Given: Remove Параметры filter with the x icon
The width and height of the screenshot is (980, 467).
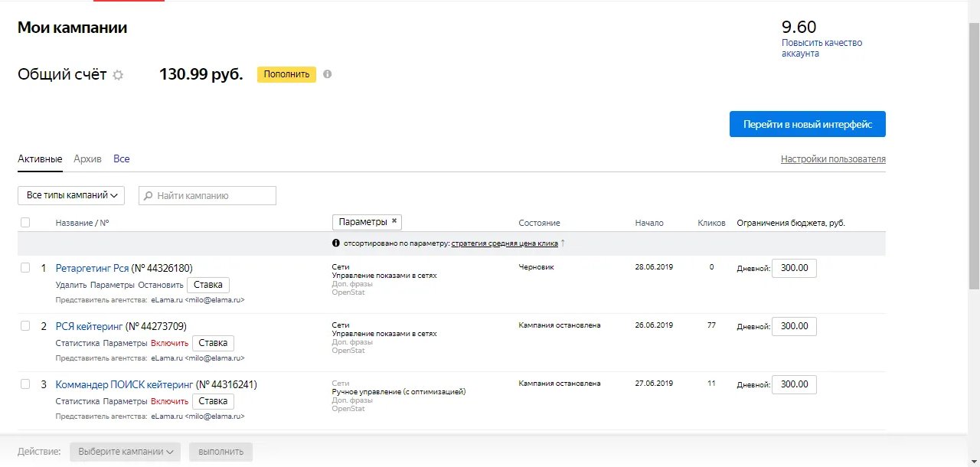Looking at the screenshot, I should 394,221.
